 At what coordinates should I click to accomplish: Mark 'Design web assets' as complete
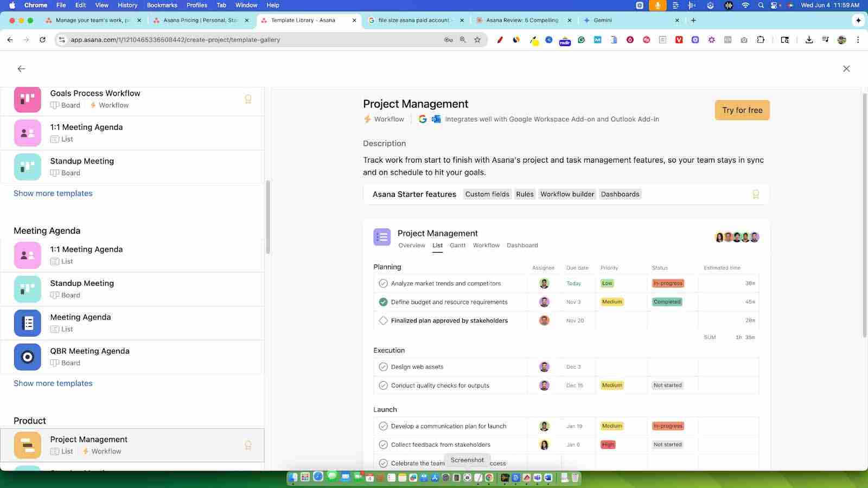click(384, 367)
